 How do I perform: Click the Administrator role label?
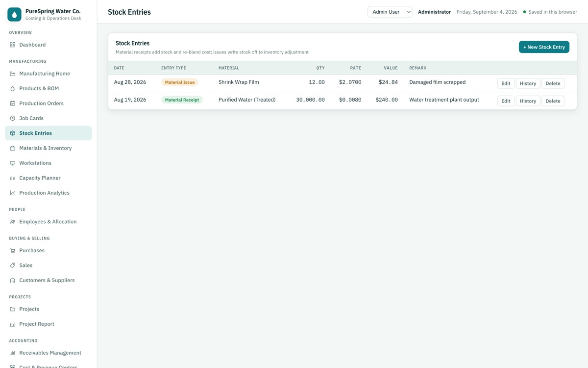pos(434,12)
